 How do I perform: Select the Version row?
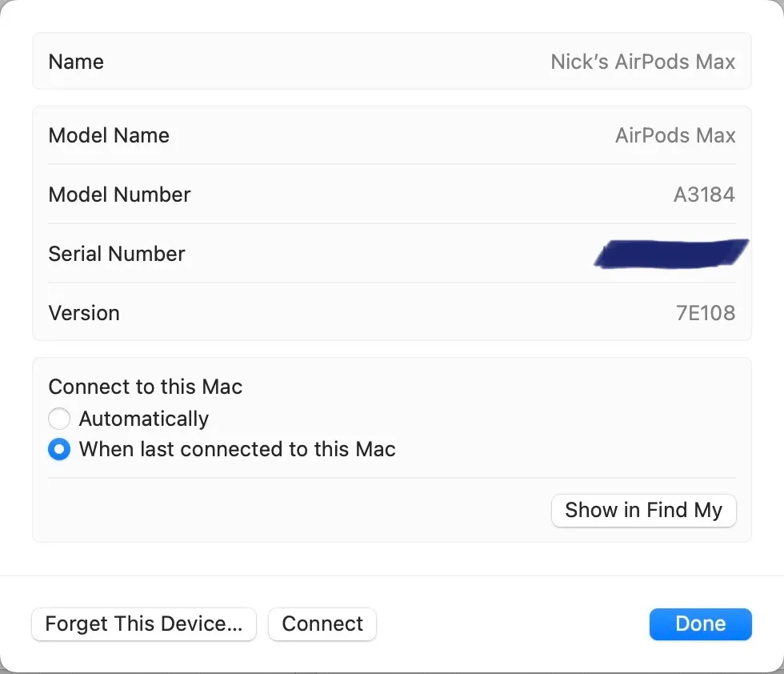[x=392, y=313]
